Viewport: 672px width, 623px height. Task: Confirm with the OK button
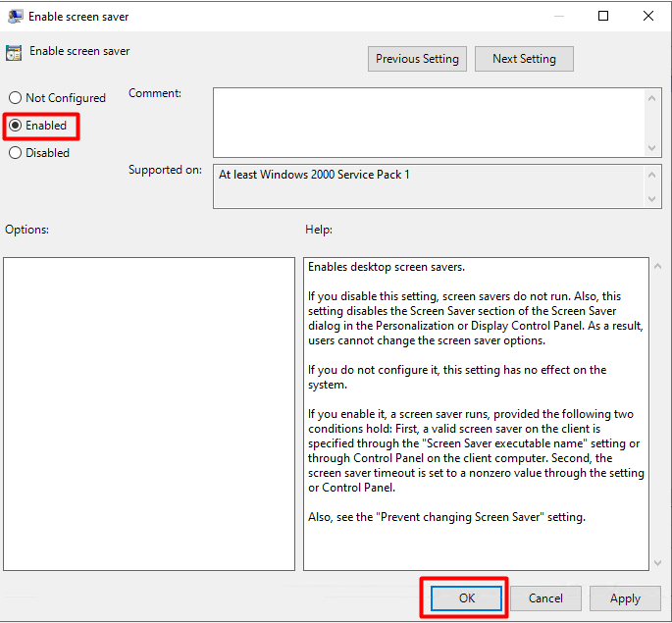click(466, 598)
